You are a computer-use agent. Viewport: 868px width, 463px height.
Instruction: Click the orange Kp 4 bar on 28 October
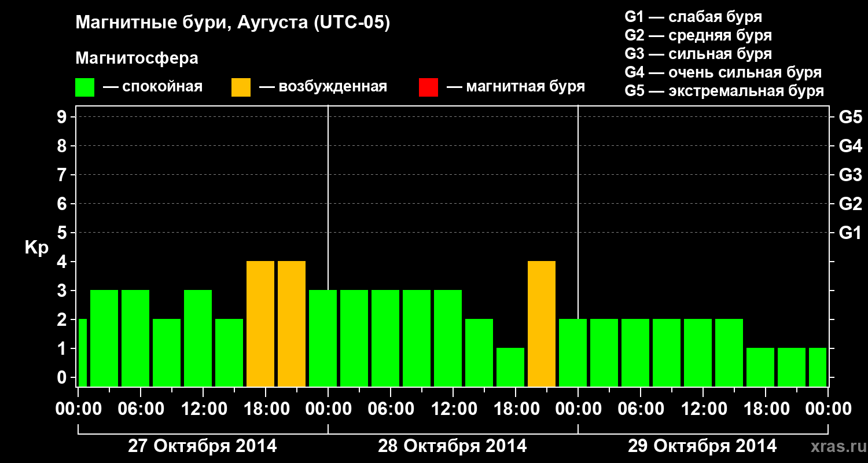[542, 324]
